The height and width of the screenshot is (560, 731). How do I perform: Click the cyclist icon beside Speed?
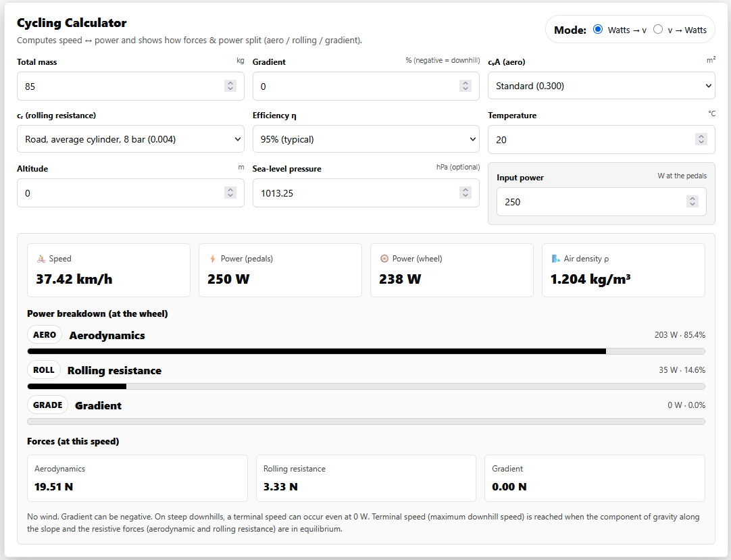pyautogui.click(x=41, y=259)
